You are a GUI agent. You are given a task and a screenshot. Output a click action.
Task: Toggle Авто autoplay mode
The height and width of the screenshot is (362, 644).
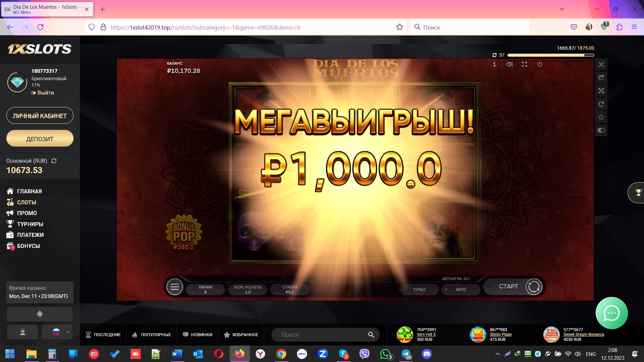pyautogui.click(x=460, y=289)
